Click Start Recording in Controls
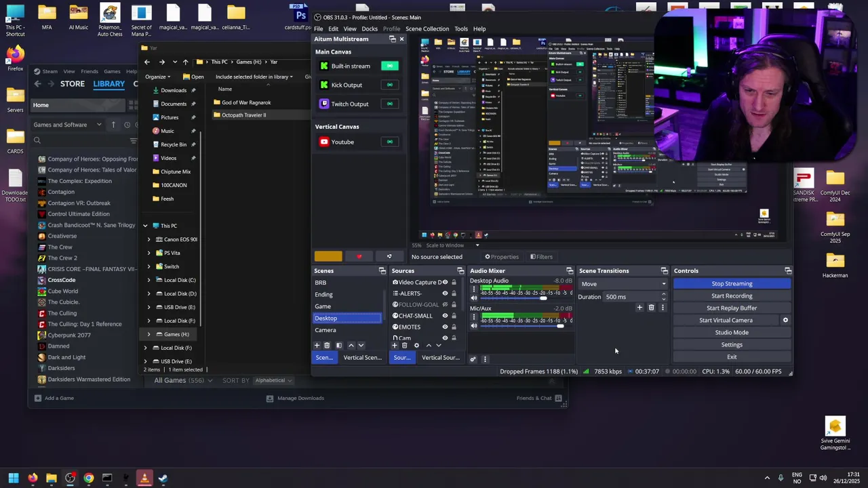The height and width of the screenshot is (488, 868). tap(732, 296)
